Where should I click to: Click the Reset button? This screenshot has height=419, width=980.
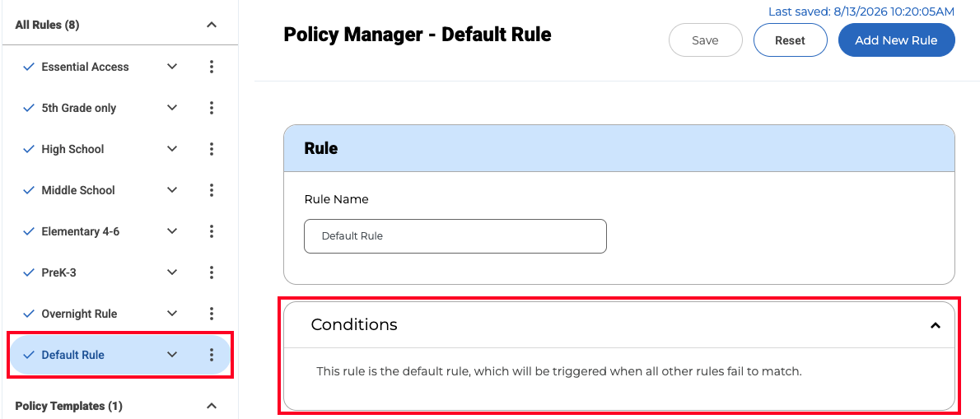pyautogui.click(x=790, y=40)
